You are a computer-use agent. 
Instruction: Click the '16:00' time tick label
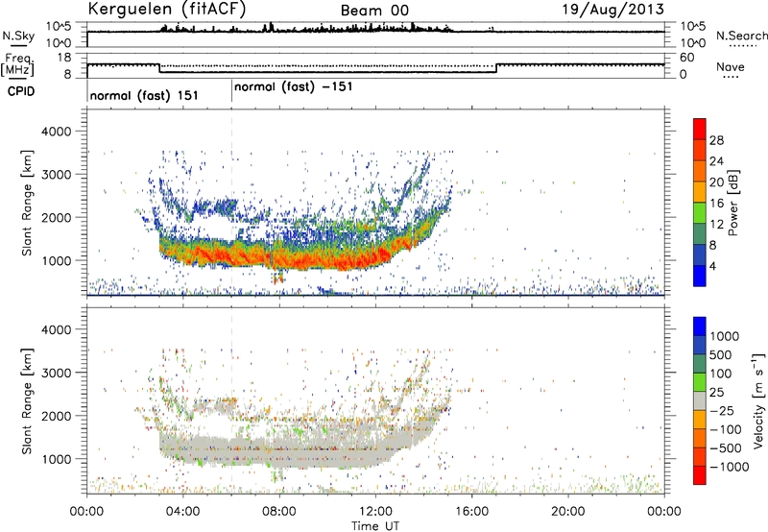coord(471,512)
